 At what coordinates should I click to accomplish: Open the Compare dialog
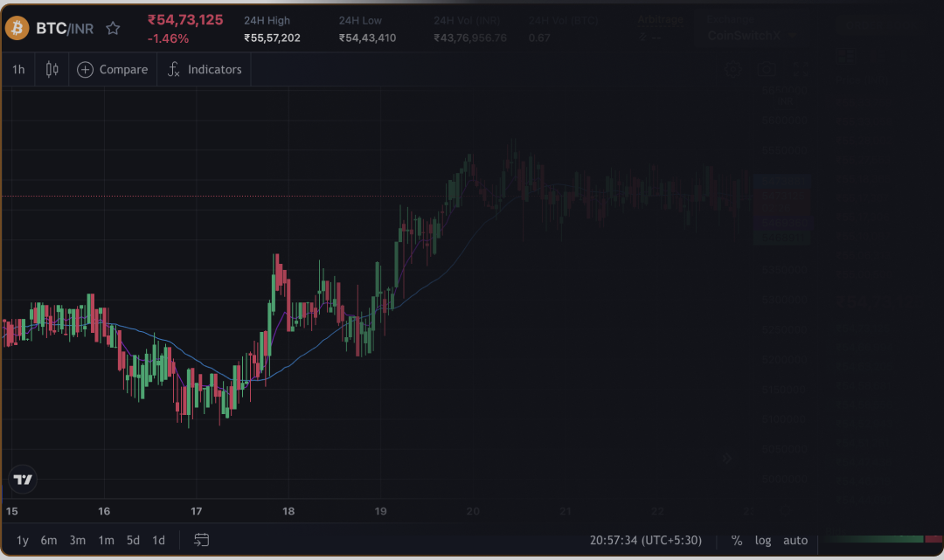[x=113, y=68]
